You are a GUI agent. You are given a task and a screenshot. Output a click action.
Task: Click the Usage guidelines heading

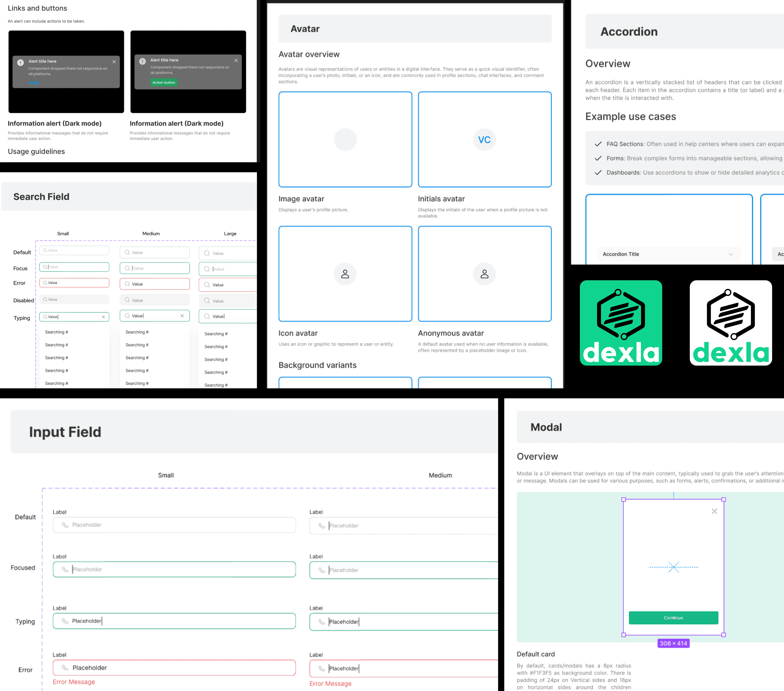(x=36, y=152)
